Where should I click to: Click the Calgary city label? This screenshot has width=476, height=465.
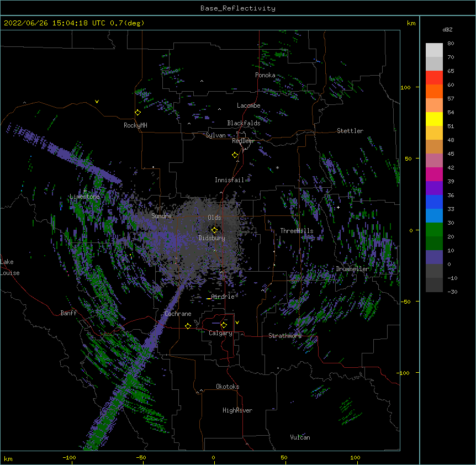220,333
